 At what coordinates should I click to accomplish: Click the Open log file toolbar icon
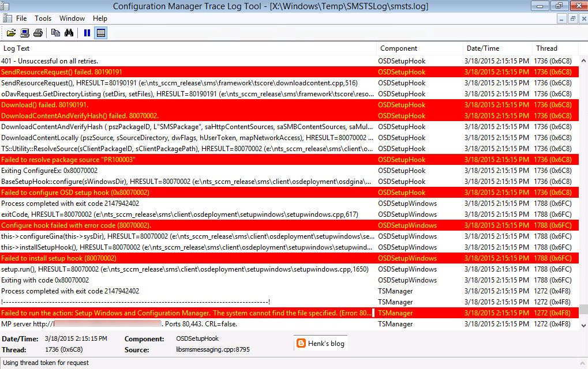pyautogui.click(x=11, y=33)
